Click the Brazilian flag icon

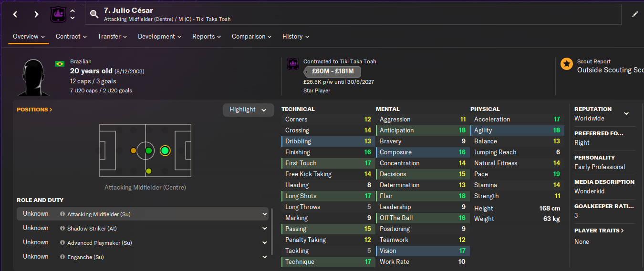tap(60, 64)
